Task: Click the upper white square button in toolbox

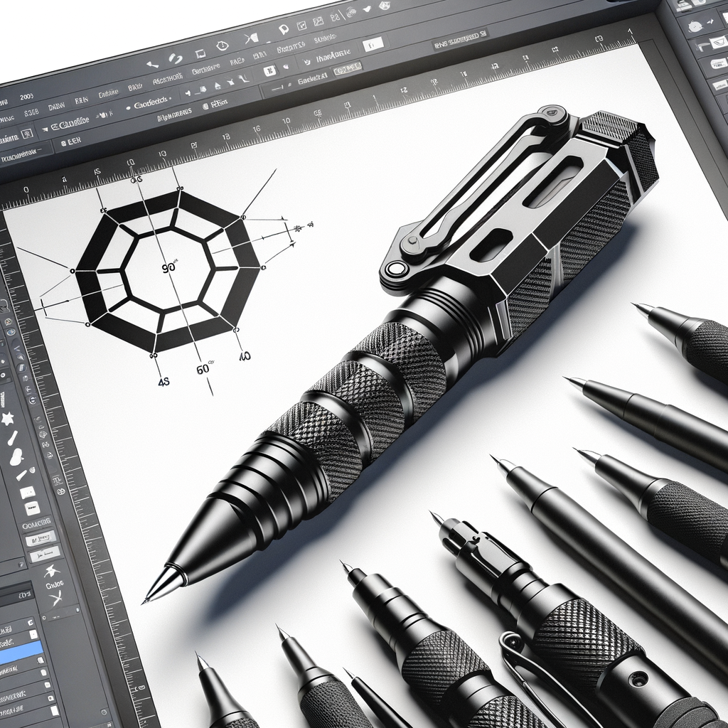Action: (x=28, y=492)
